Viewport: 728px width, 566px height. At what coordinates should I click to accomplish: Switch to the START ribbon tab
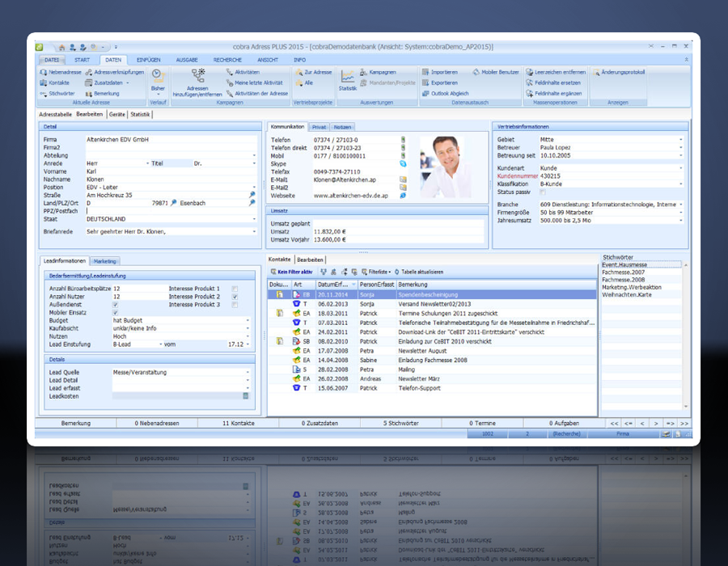click(x=83, y=60)
